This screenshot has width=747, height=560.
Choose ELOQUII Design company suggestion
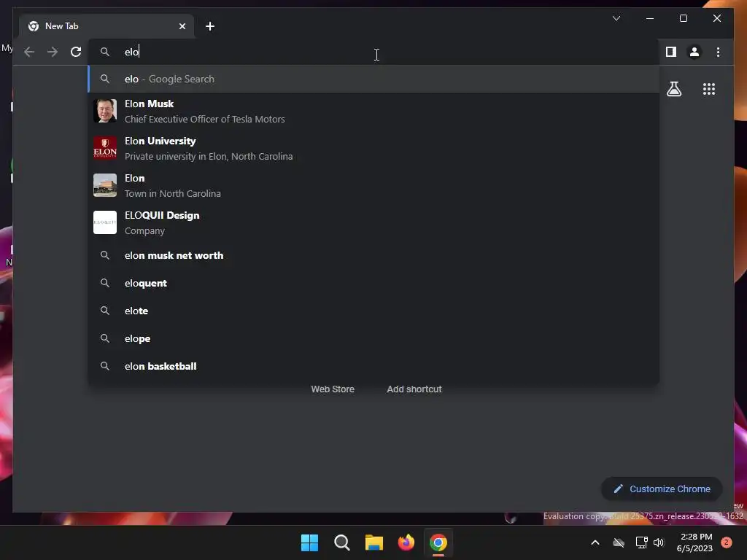pos(374,222)
